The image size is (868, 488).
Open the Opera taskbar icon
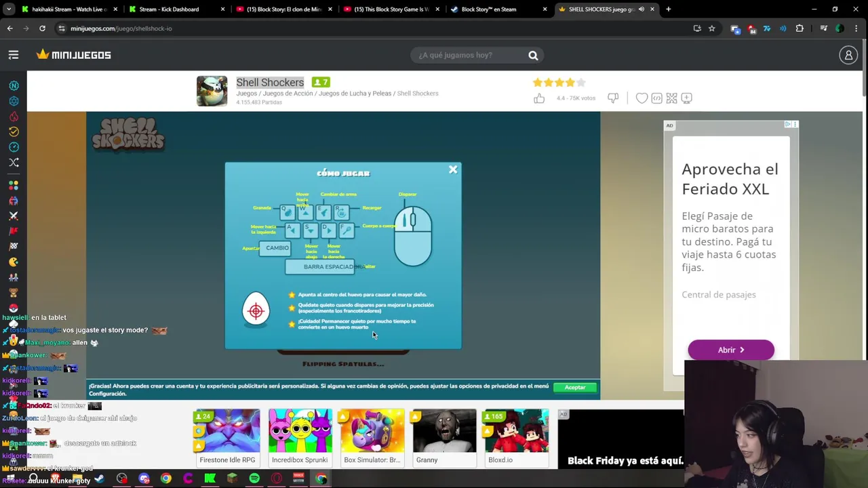(x=277, y=479)
